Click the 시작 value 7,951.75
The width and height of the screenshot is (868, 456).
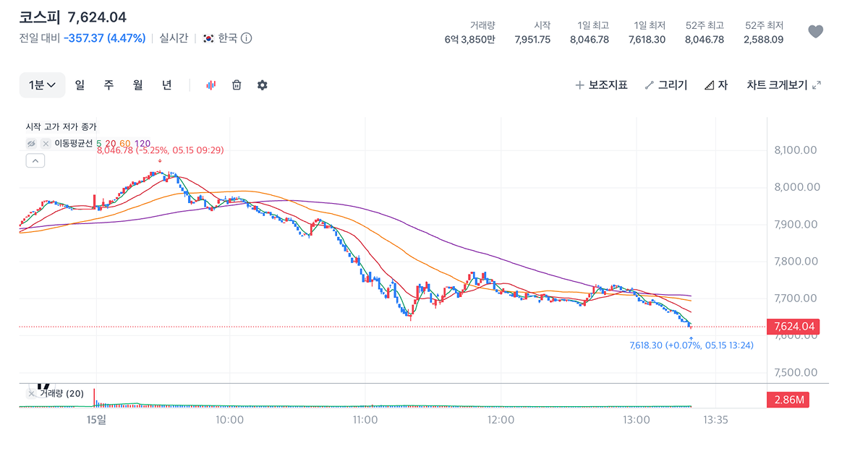pos(532,40)
